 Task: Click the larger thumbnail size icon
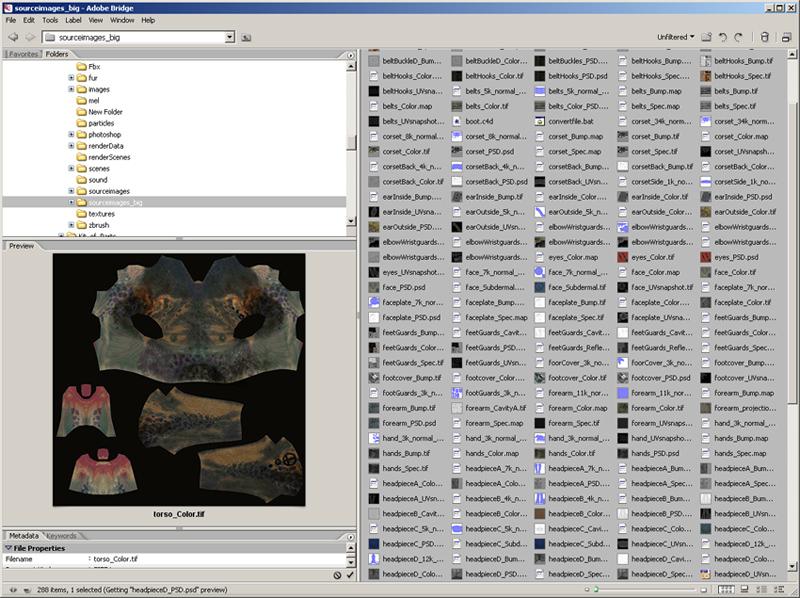(x=704, y=589)
